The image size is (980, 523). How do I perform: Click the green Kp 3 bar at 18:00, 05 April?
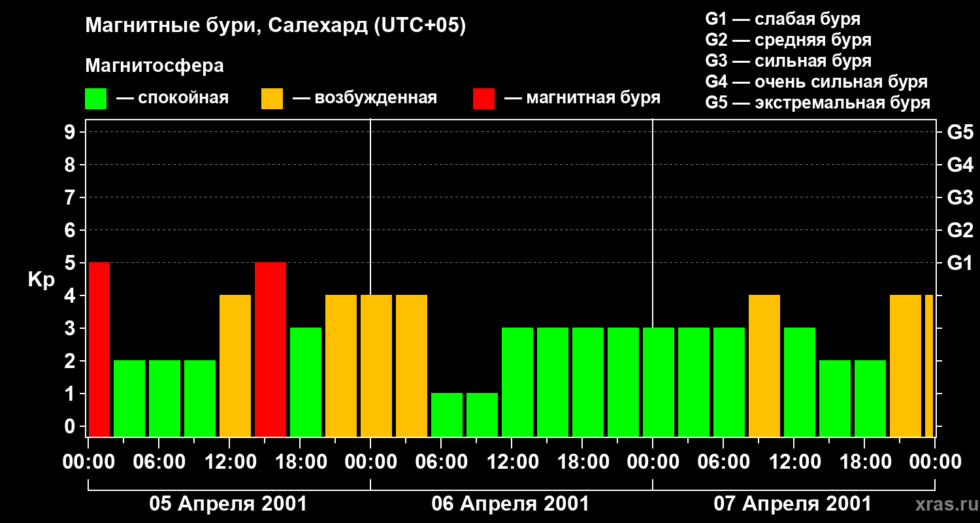tap(306, 382)
